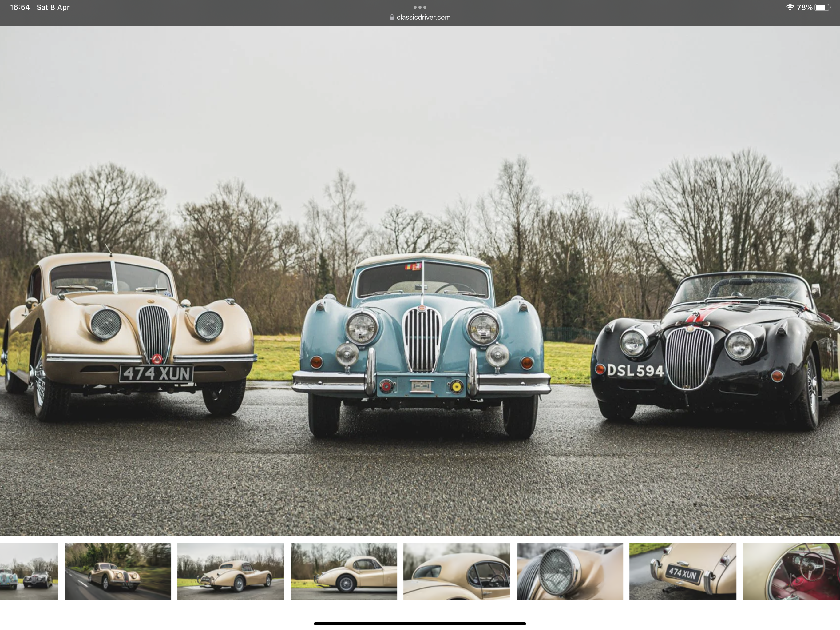Image resolution: width=840 pixels, height=630 pixels.
Task: Tap the Wi-Fi status icon
Action: [x=790, y=7]
